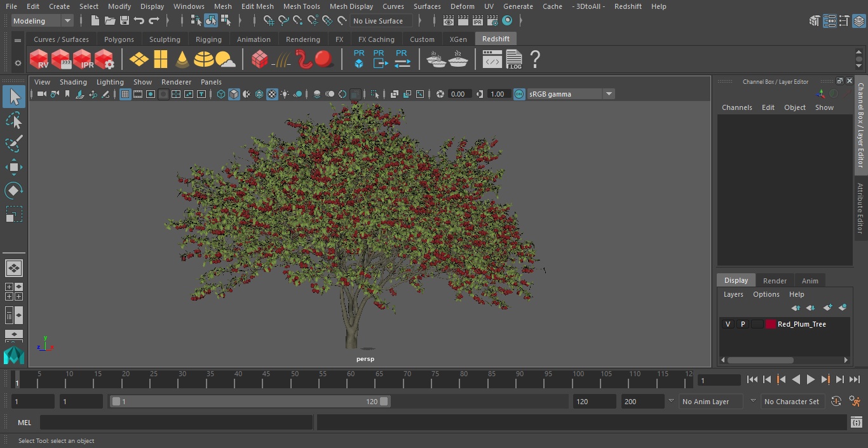This screenshot has height=448, width=868.
Task: Switch to the Polygons shelf tab
Action: 119,39
